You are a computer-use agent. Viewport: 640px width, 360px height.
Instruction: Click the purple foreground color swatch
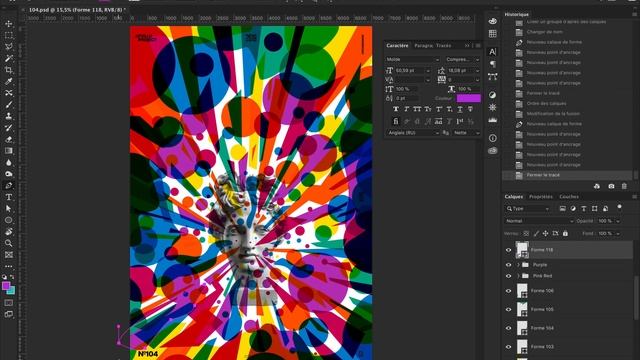pos(5,286)
